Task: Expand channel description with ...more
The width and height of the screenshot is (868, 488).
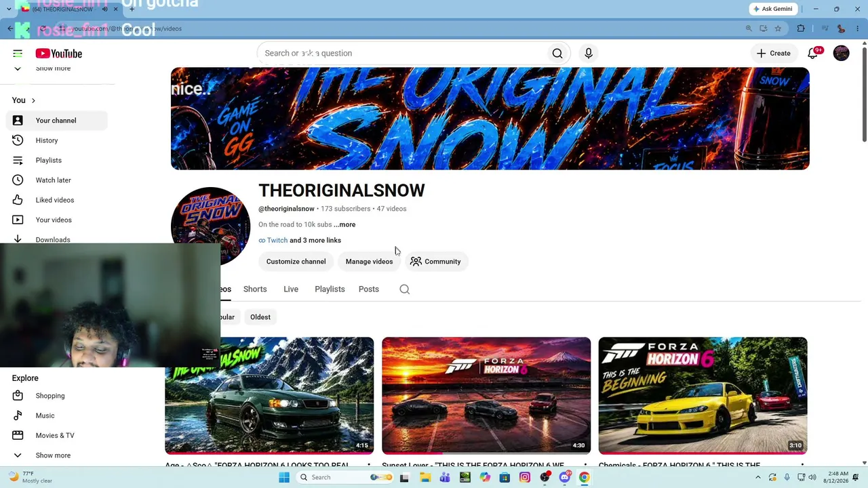Action: 344,224
